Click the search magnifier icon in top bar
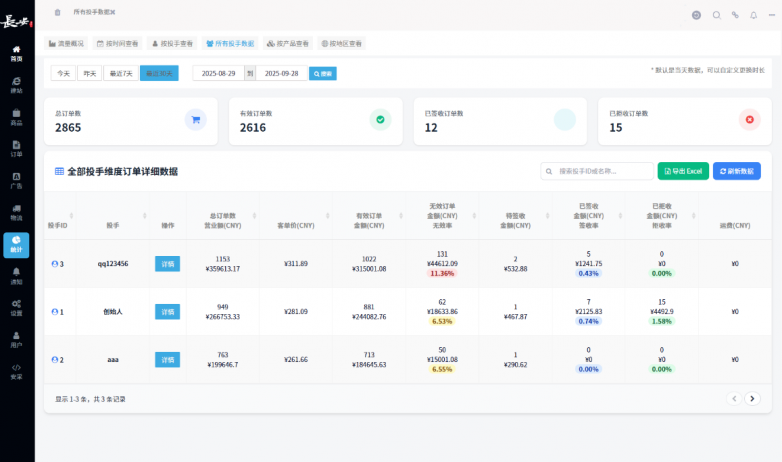 click(717, 15)
